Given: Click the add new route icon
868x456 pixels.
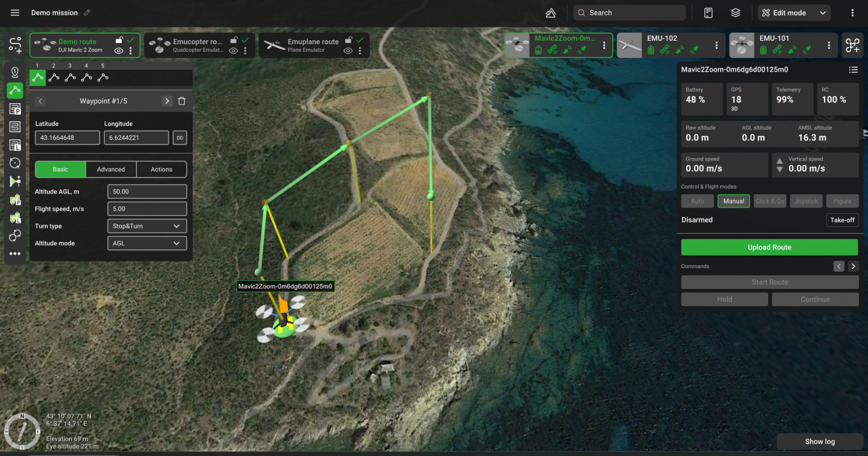Looking at the screenshot, I should point(15,45).
